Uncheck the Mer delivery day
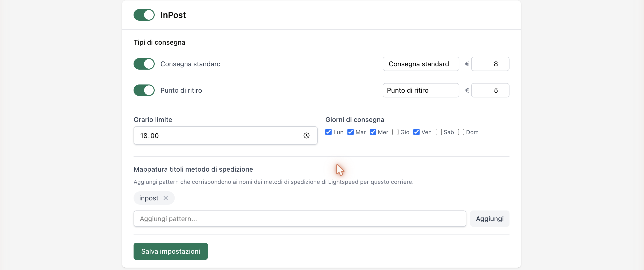The image size is (644, 270). (x=373, y=132)
